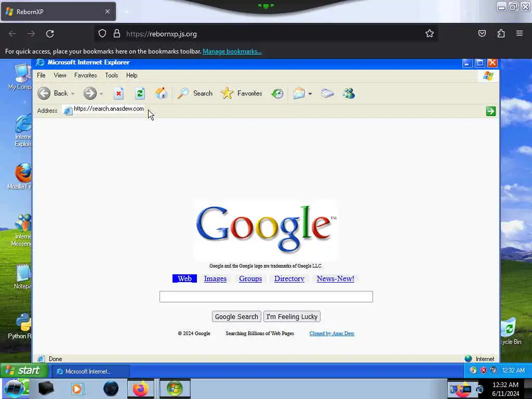Open the File menu

pos(41,75)
